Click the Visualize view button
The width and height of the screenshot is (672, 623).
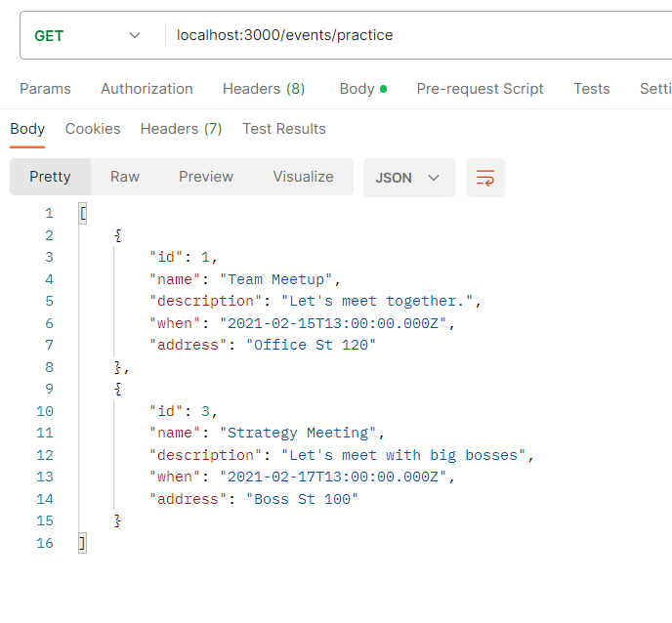pos(303,177)
